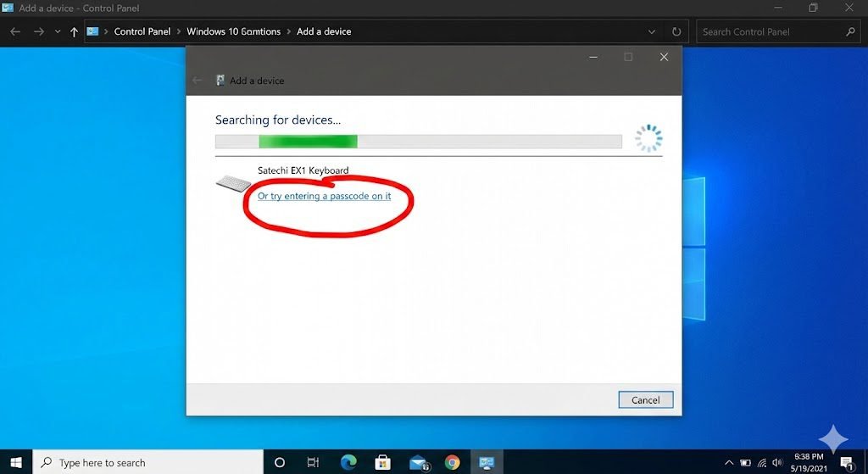Select the Satechi EX1 Keyboard device name
This screenshot has width=868, height=474.
pyautogui.click(x=303, y=170)
